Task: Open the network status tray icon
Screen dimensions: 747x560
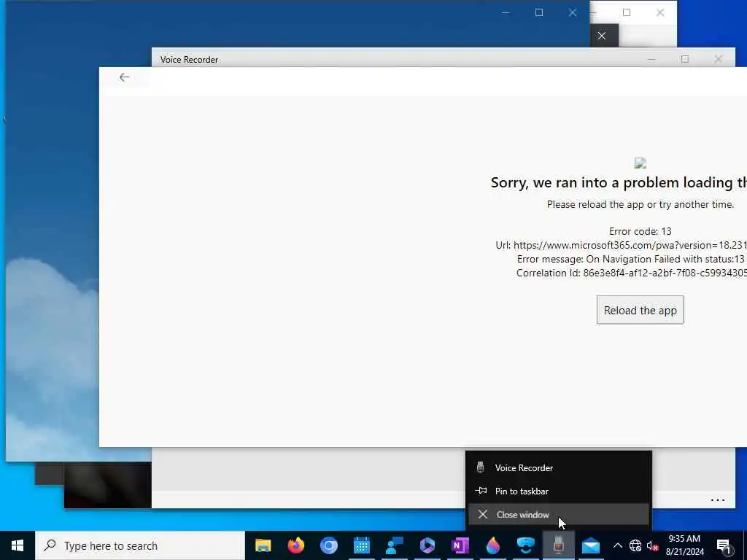Action: click(635, 545)
